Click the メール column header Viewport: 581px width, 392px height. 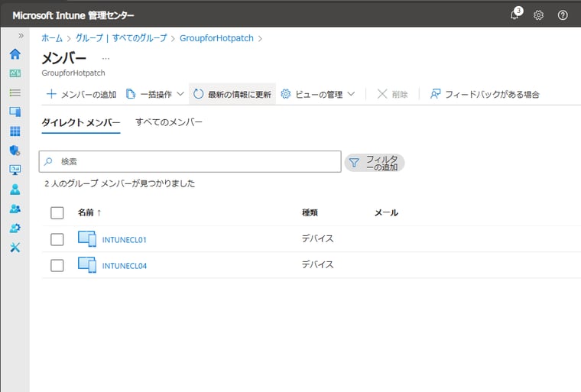[386, 212]
